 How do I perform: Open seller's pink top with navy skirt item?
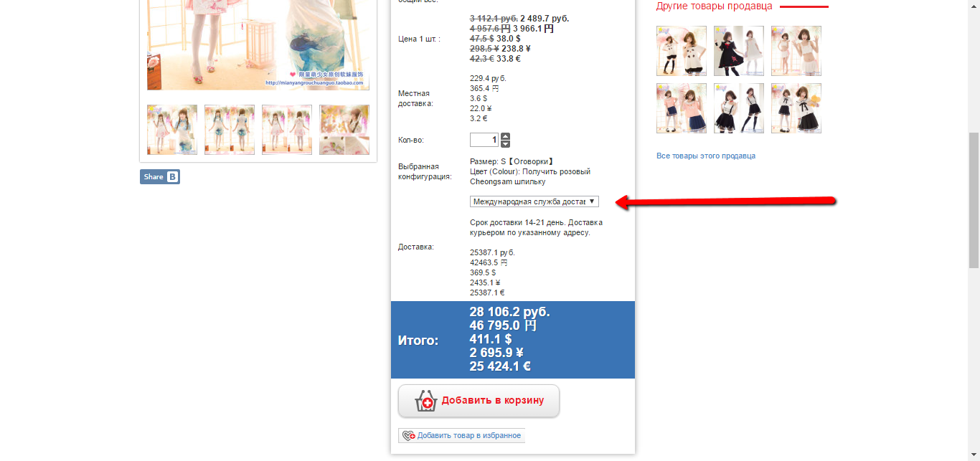[x=682, y=108]
